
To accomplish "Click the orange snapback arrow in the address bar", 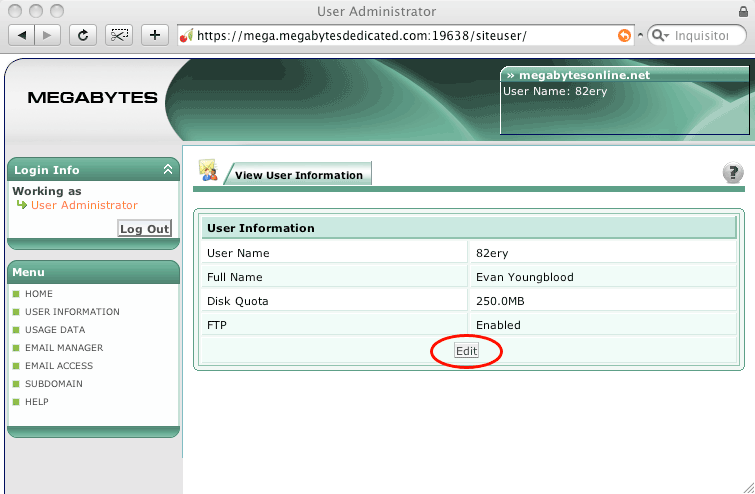I will click(x=624, y=36).
